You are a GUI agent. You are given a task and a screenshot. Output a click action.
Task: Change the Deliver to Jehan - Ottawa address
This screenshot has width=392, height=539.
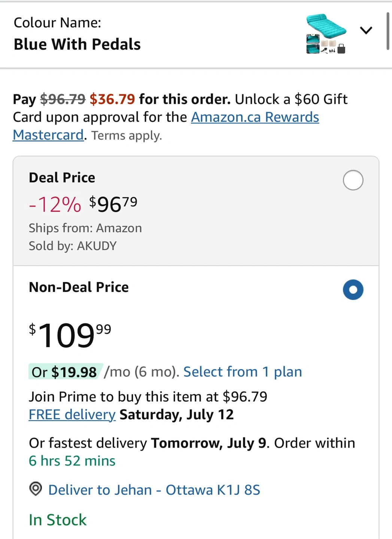point(154,490)
